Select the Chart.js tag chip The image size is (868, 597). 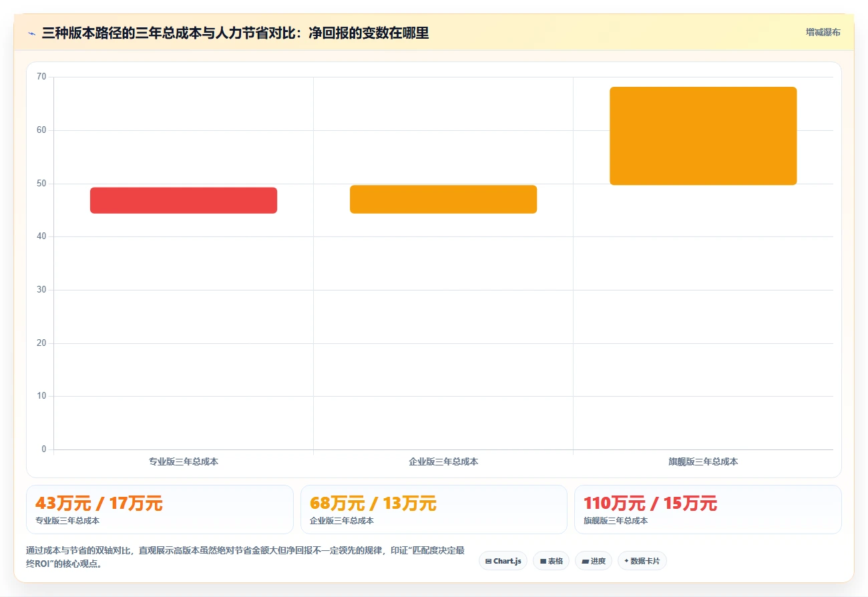(503, 561)
